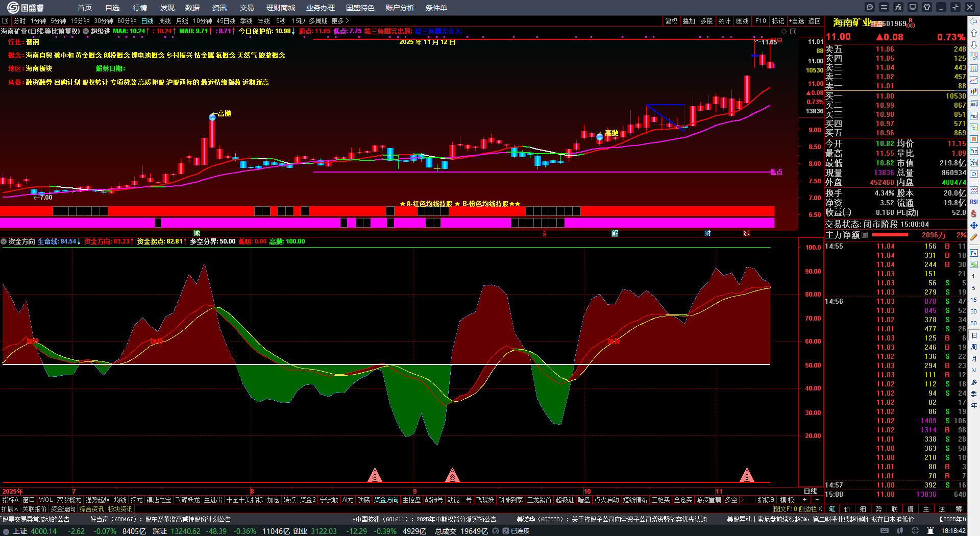Click the 卖一 11.01 order book row
Viewport: 980px width, 536px height.
pos(896,86)
